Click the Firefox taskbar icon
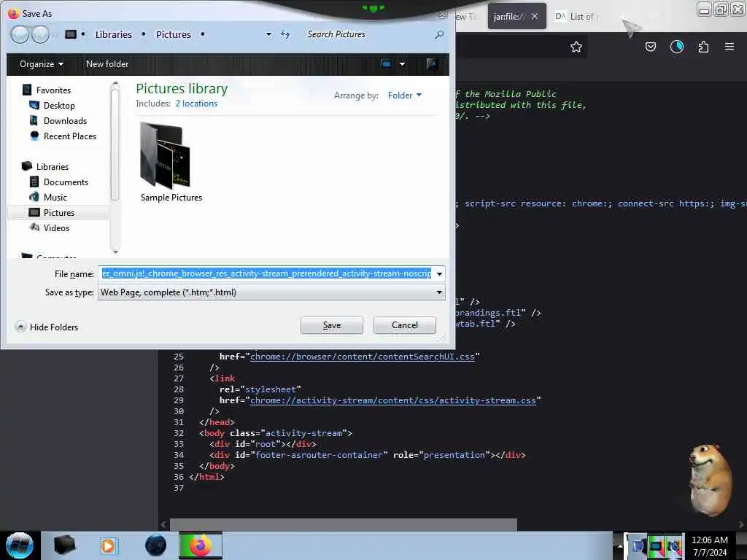 201,545
